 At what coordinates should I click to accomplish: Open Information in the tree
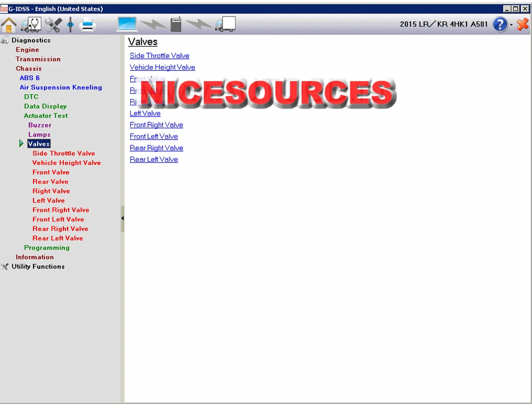point(35,258)
